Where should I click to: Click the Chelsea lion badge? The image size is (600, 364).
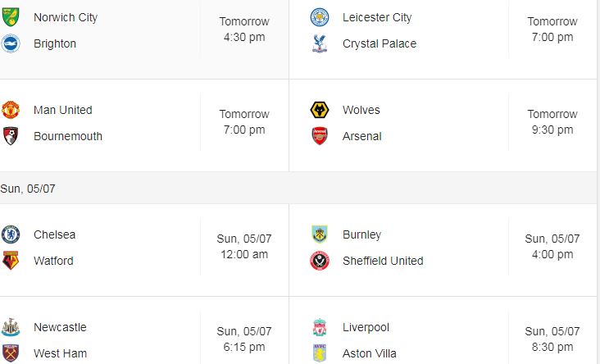tap(11, 234)
